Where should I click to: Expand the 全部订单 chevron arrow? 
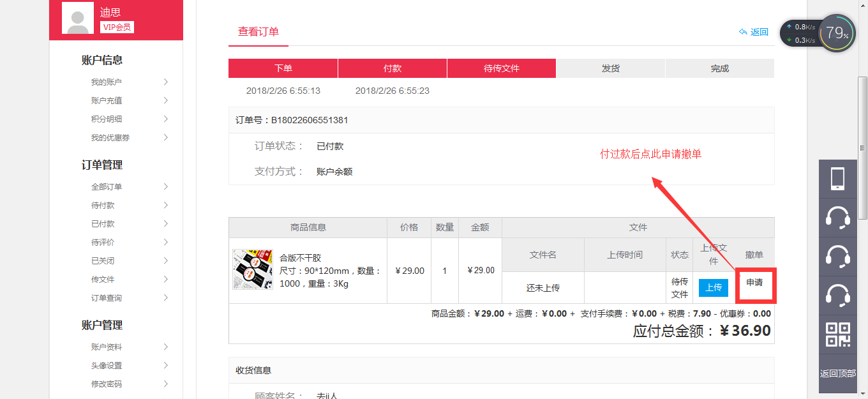pos(165,186)
